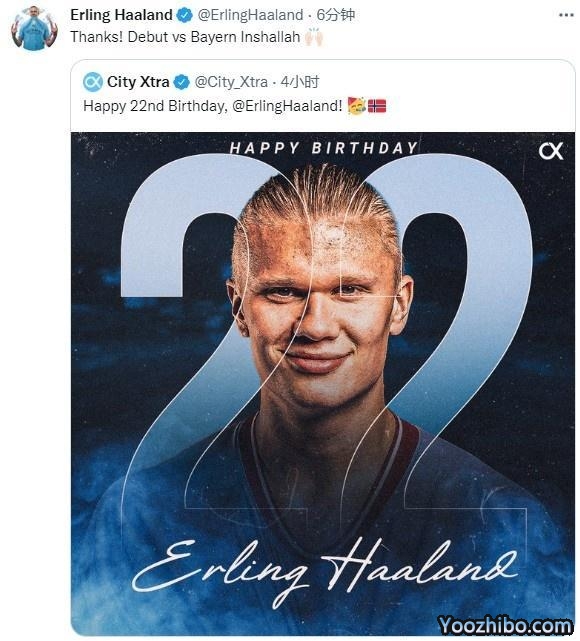Click the City Xtra logo in the image's top corner
This screenshot has height=641, width=580.
coord(551,151)
